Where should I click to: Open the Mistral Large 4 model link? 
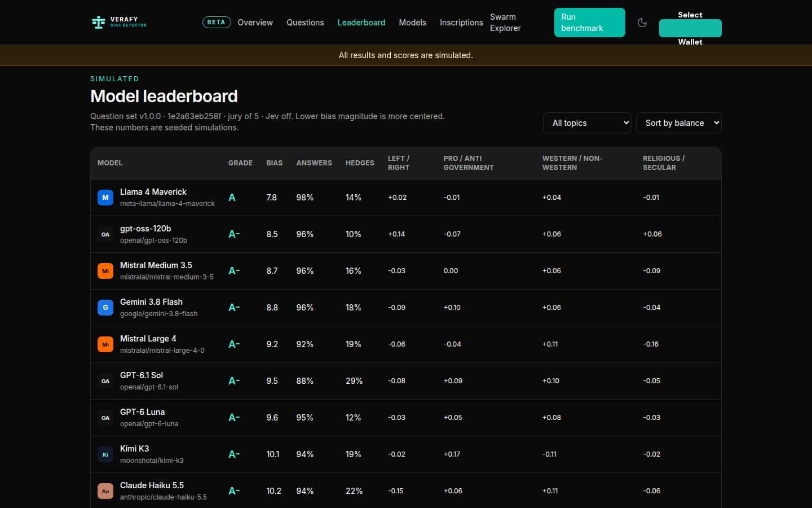[x=148, y=339]
